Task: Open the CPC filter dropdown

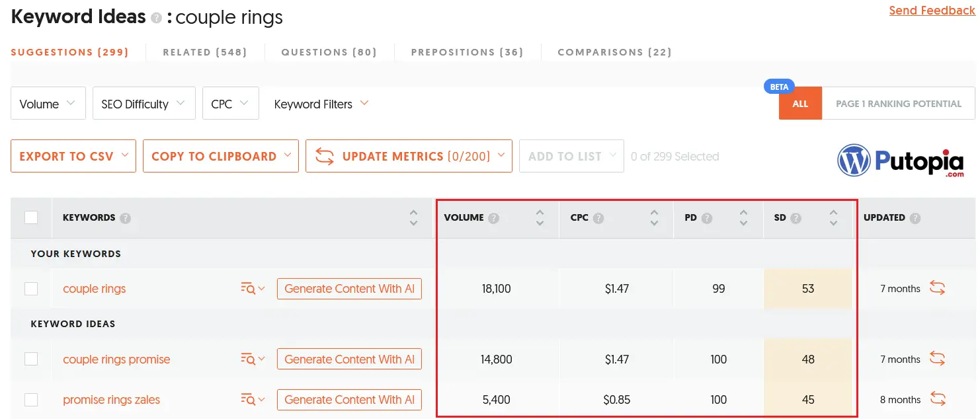Action: tap(231, 104)
